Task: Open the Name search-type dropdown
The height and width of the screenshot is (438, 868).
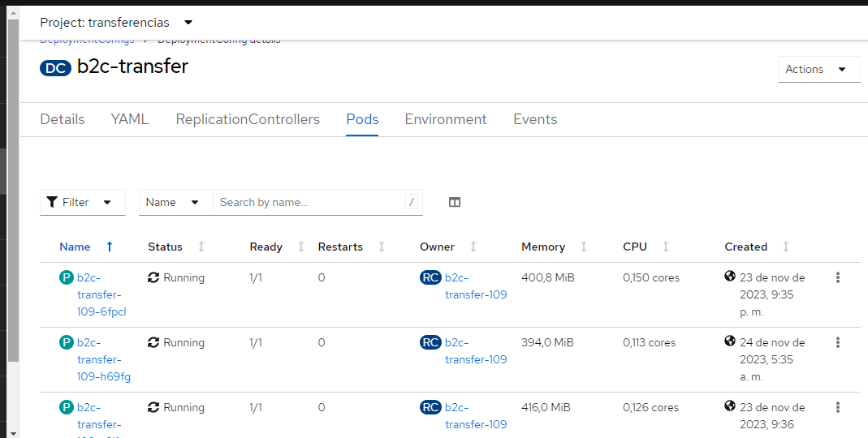Action: pyautogui.click(x=176, y=203)
